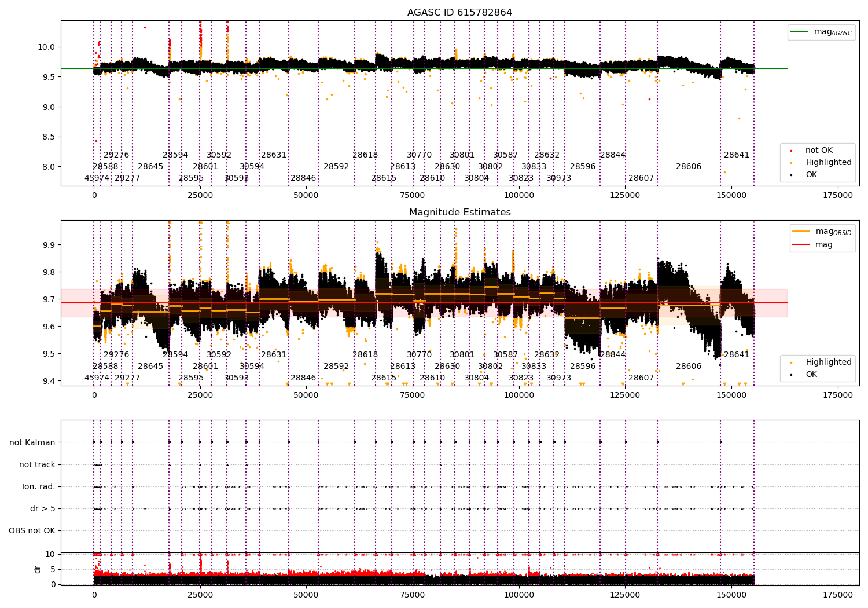
Task: Select 'OK' entry in Magnitude Estimates legend
Action: (811, 375)
